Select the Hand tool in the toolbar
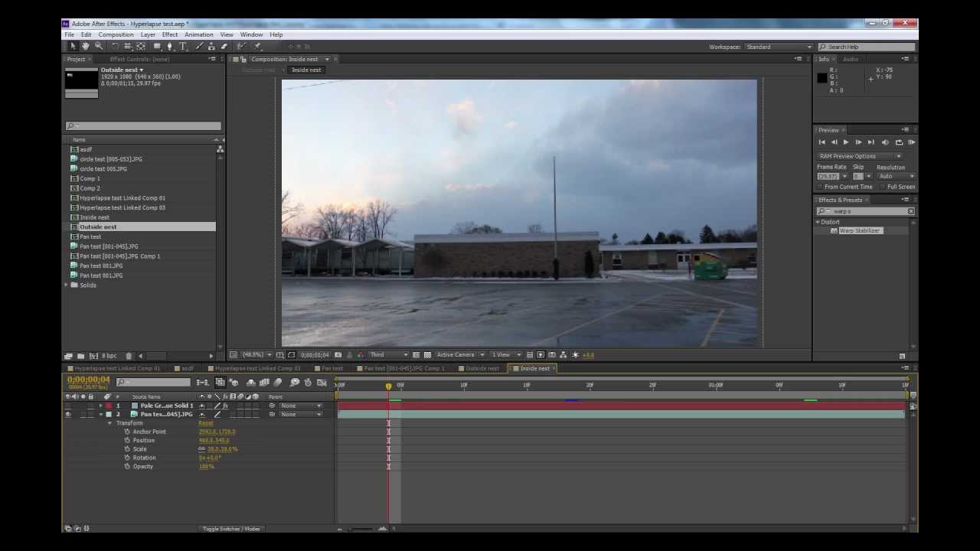 click(x=85, y=47)
